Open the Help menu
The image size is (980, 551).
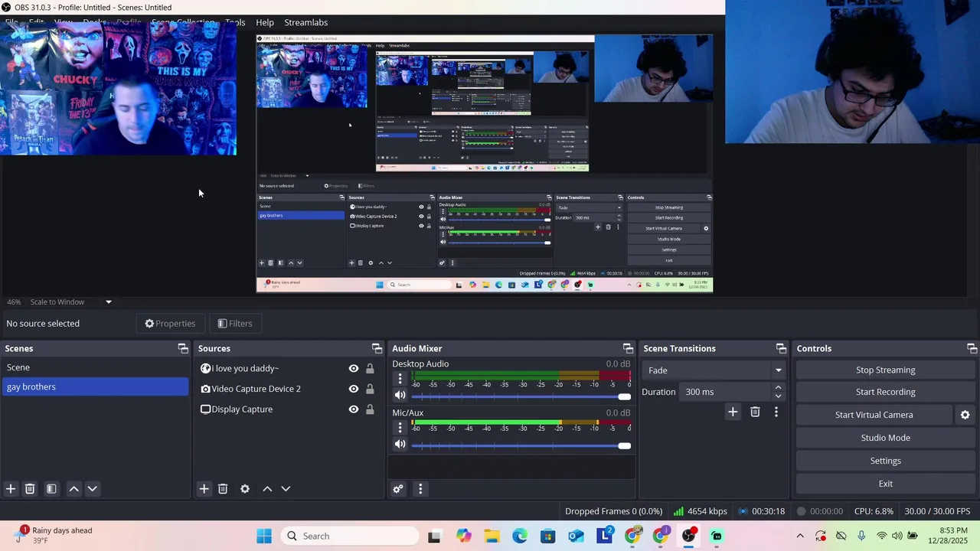coord(265,22)
